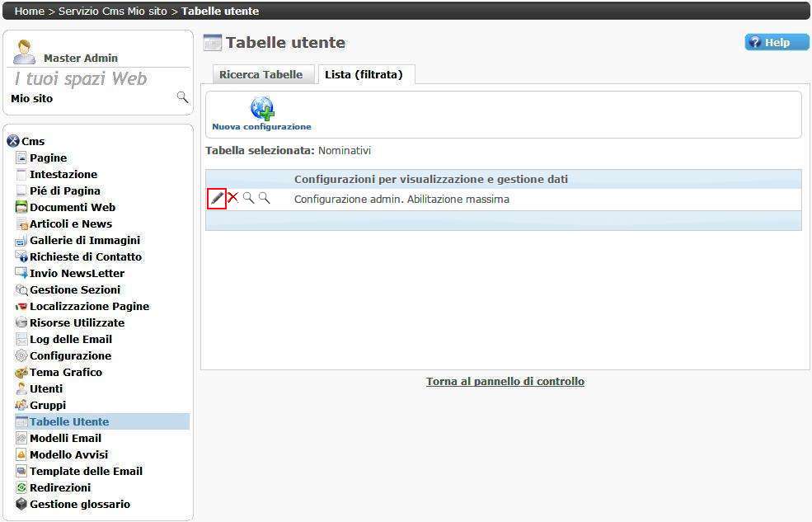Open Servizio Cms Mio sito breadcrumb link
Viewport: 812px width, 522px height.
pyautogui.click(x=112, y=12)
